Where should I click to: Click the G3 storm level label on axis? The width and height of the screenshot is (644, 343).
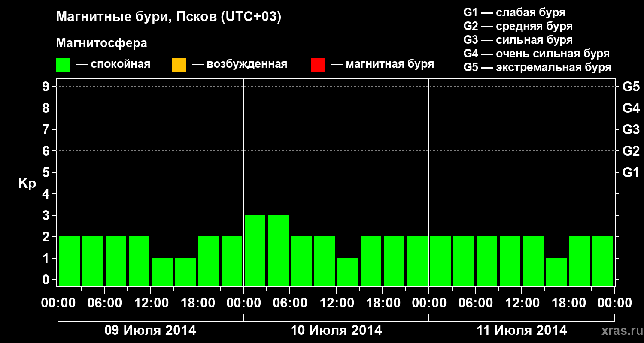coord(631,130)
